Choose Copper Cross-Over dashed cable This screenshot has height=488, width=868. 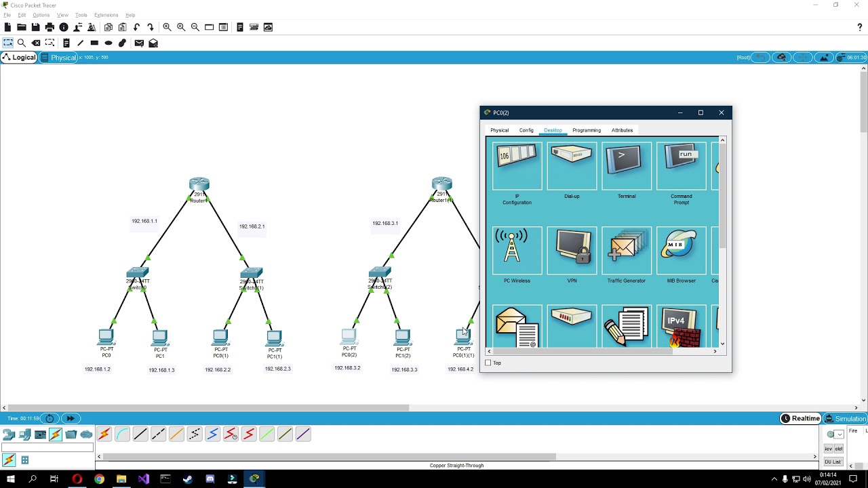158,434
